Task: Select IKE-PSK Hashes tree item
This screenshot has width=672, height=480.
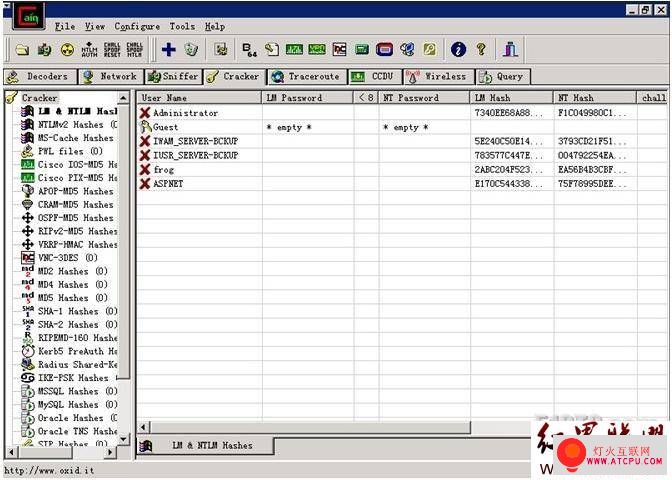Action: 69,378
